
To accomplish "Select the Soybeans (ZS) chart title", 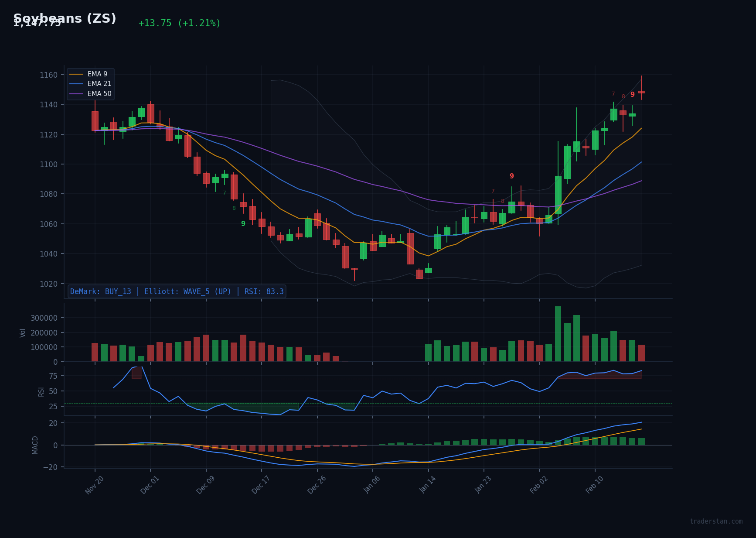I will [65, 18].
